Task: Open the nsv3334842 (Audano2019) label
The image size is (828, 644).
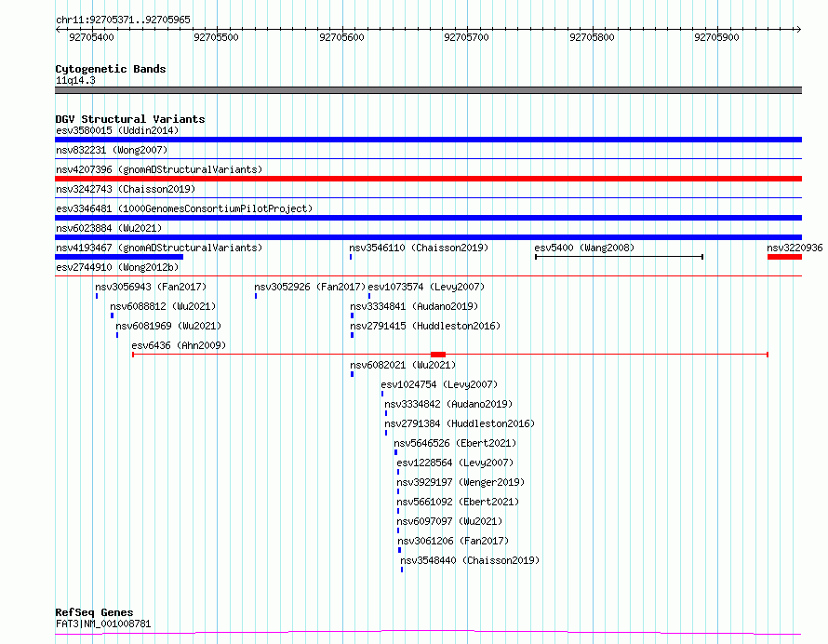Action: (x=448, y=404)
